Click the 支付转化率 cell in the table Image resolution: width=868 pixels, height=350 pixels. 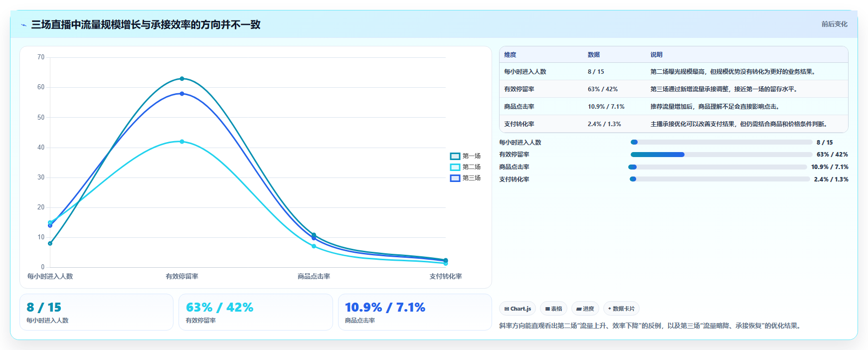pos(519,124)
